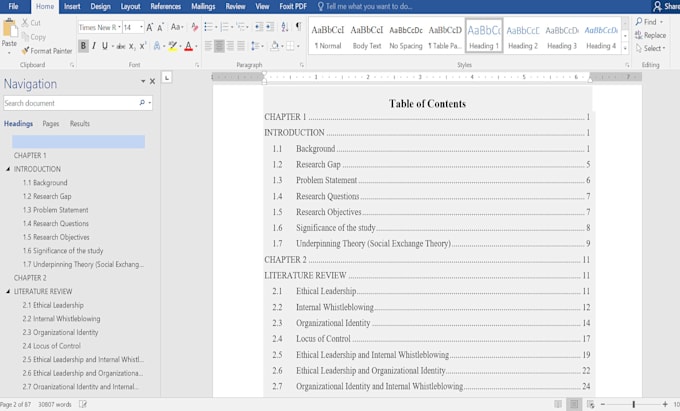Click the Replace button
Viewport: 680px width, 411px height.
tap(651, 35)
